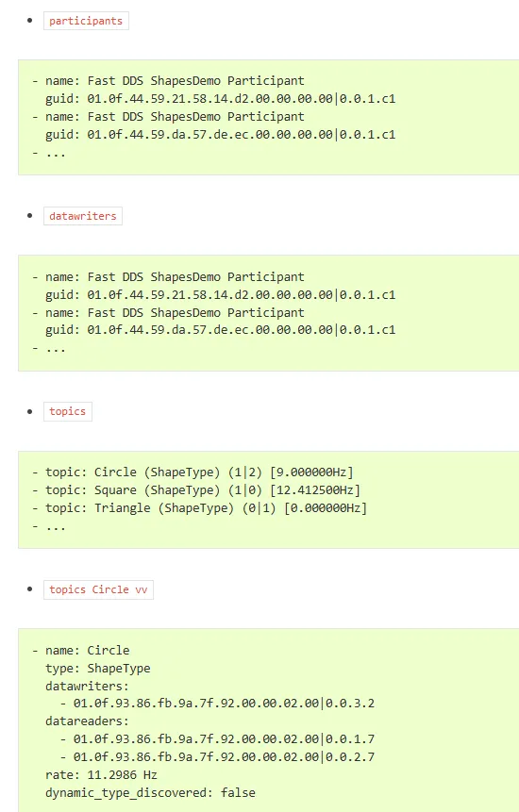Click participants name line above guid ending 14.d2

(x=168, y=81)
